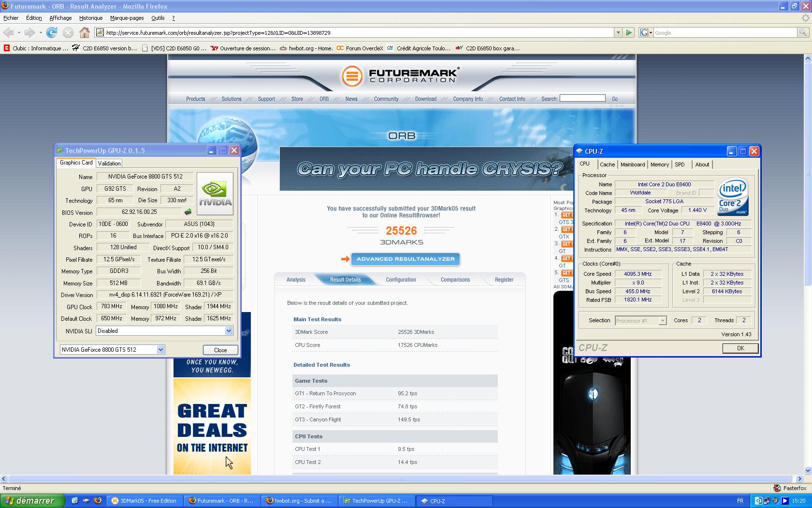Open the About tab in CPU-Z
Screen dimensions: 812x508
pos(702,164)
